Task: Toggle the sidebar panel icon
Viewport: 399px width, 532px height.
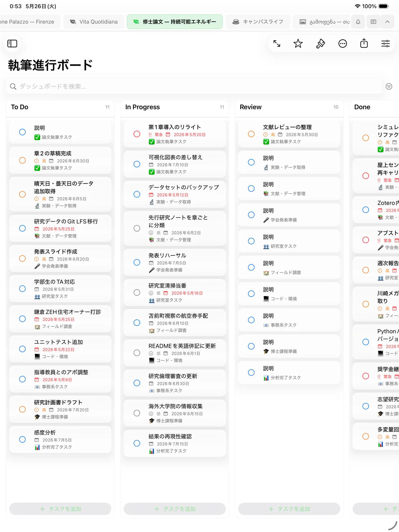Action: pyautogui.click(x=12, y=44)
